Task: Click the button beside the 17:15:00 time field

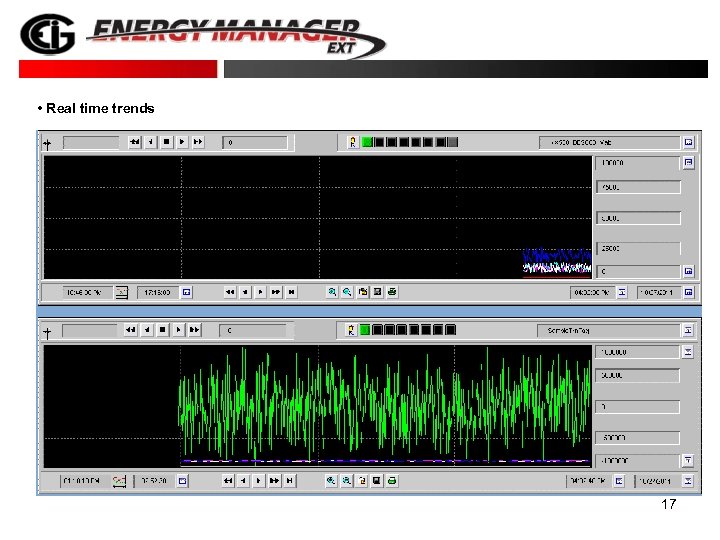Action: [x=186, y=292]
